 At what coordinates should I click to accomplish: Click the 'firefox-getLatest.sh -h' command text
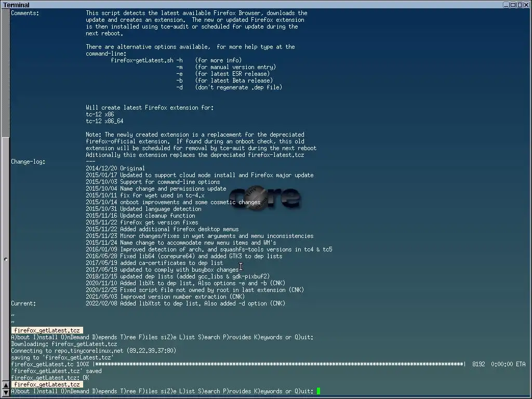[147, 60]
